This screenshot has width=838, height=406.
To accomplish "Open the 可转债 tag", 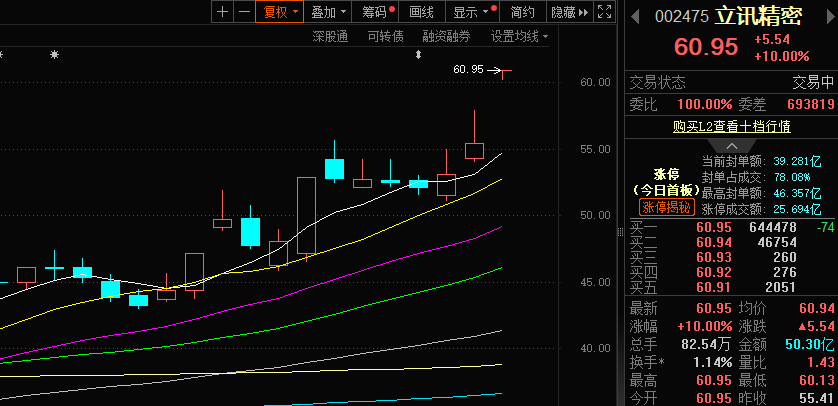I will (x=385, y=37).
